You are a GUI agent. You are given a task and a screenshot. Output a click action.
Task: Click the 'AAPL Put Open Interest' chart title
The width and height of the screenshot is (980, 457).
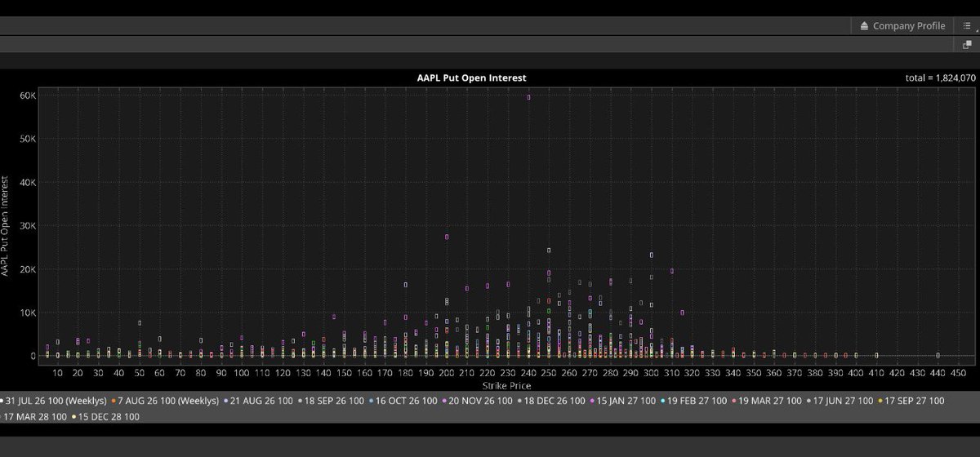point(472,78)
